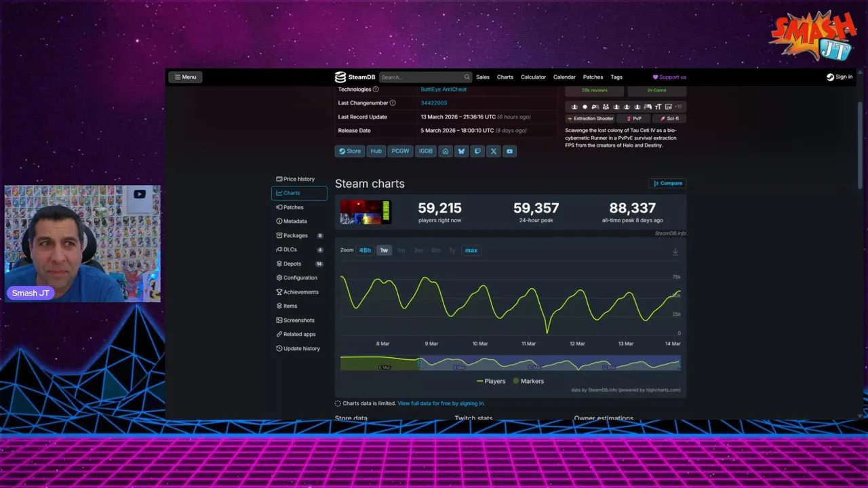The image size is (868, 488).
Task: Click the YouTube icon on webcam overlay
Action: [139, 195]
